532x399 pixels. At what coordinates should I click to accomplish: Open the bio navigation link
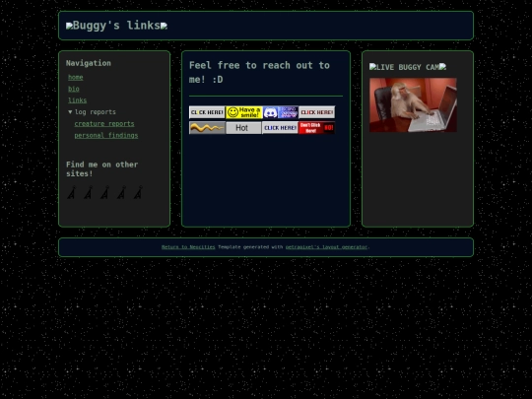point(74,89)
